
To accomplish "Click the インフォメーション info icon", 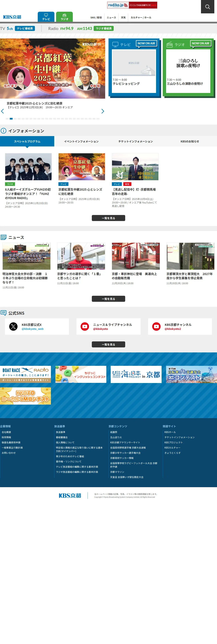I will (x=4, y=131).
